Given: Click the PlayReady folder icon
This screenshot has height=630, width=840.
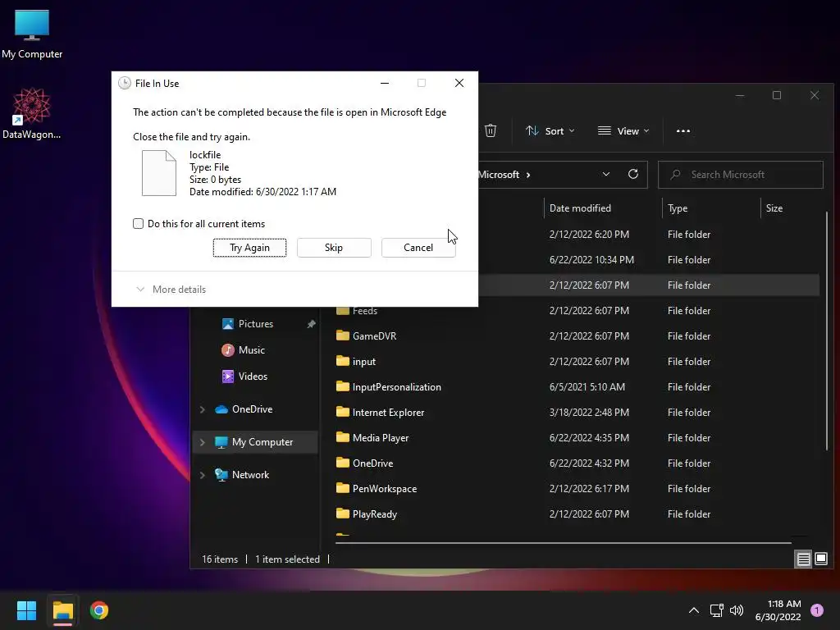Looking at the screenshot, I should (343, 514).
